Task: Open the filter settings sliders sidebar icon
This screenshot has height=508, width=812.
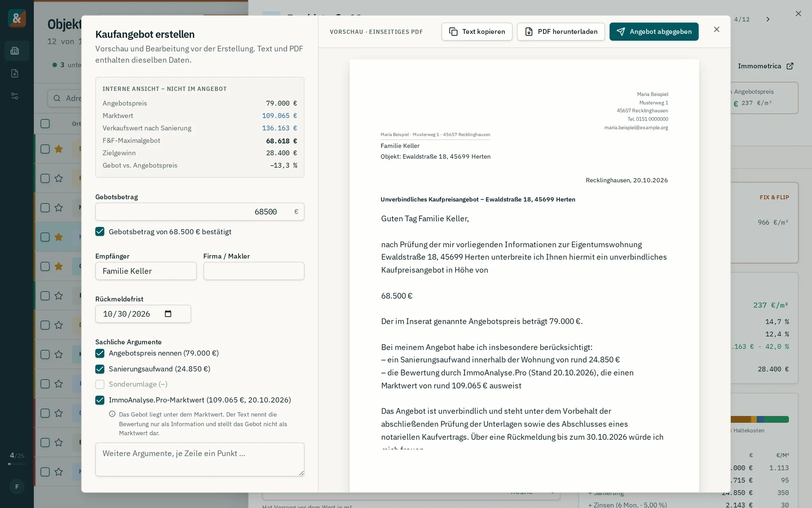Action: (15, 96)
